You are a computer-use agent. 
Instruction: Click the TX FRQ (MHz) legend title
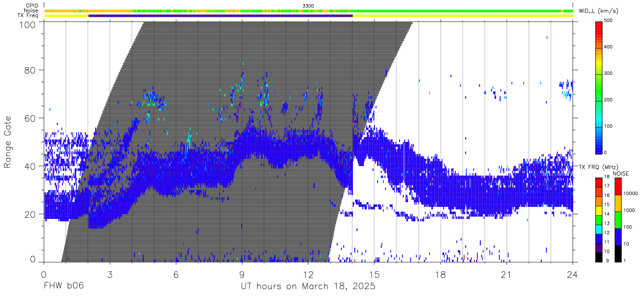tap(598, 167)
